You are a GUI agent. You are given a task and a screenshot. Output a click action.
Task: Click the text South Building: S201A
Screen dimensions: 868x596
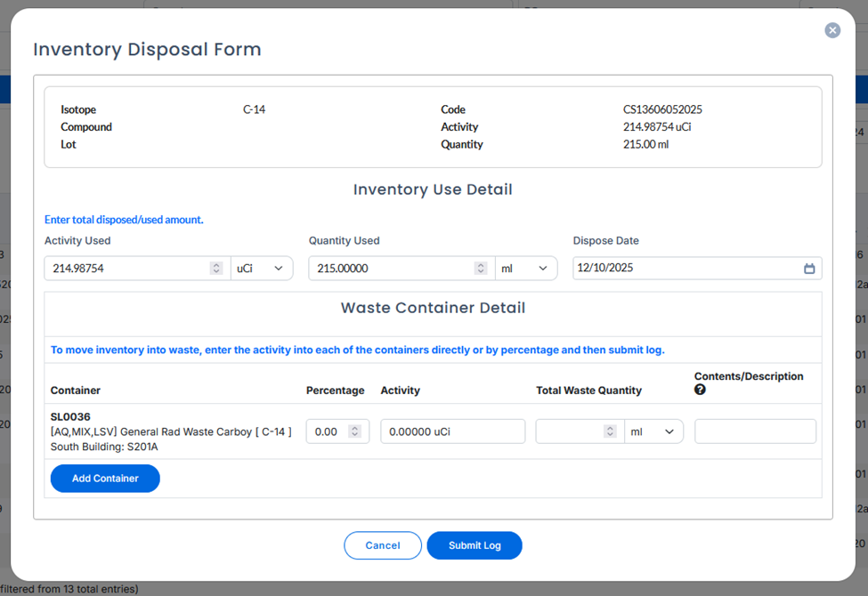(x=104, y=447)
